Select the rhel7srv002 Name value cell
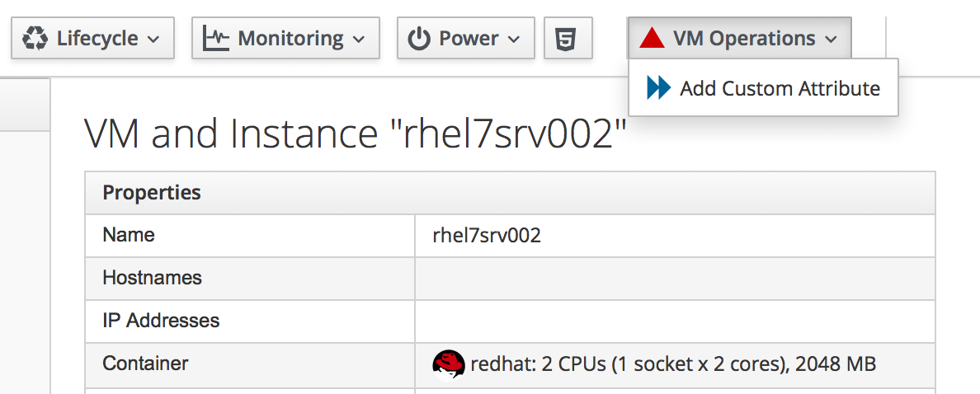Viewport: 980px width, 394px height. coord(487,236)
